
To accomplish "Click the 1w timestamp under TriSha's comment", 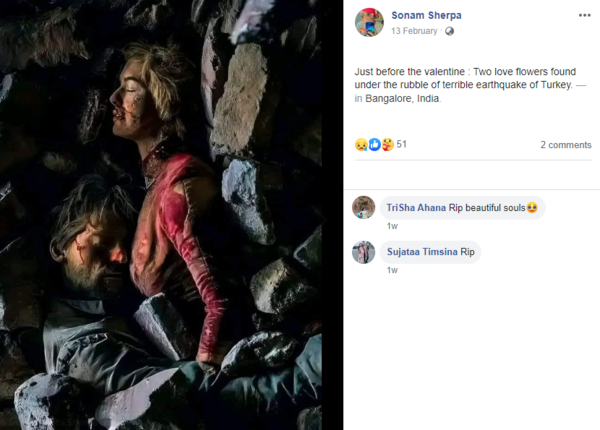I will pyautogui.click(x=392, y=226).
